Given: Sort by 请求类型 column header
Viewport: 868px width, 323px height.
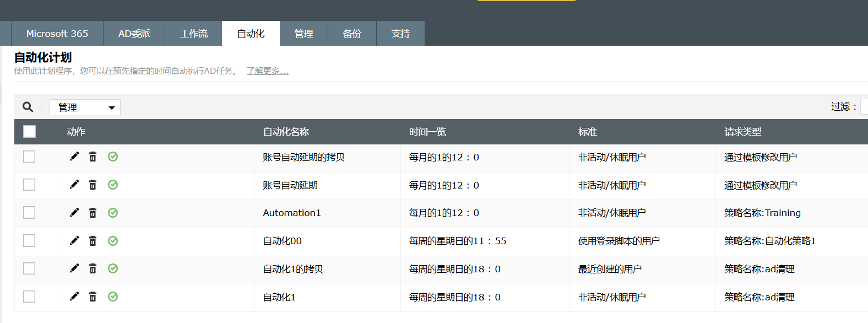Looking at the screenshot, I should (x=742, y=132).
